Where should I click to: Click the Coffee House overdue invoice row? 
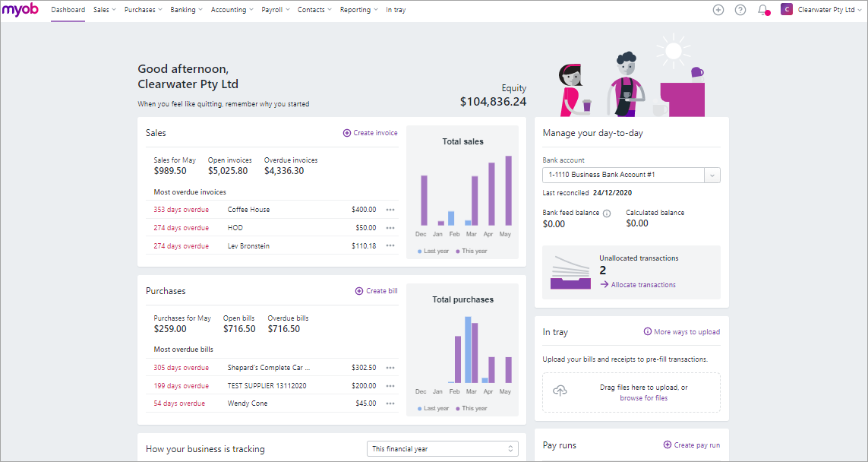pos(273,210)
